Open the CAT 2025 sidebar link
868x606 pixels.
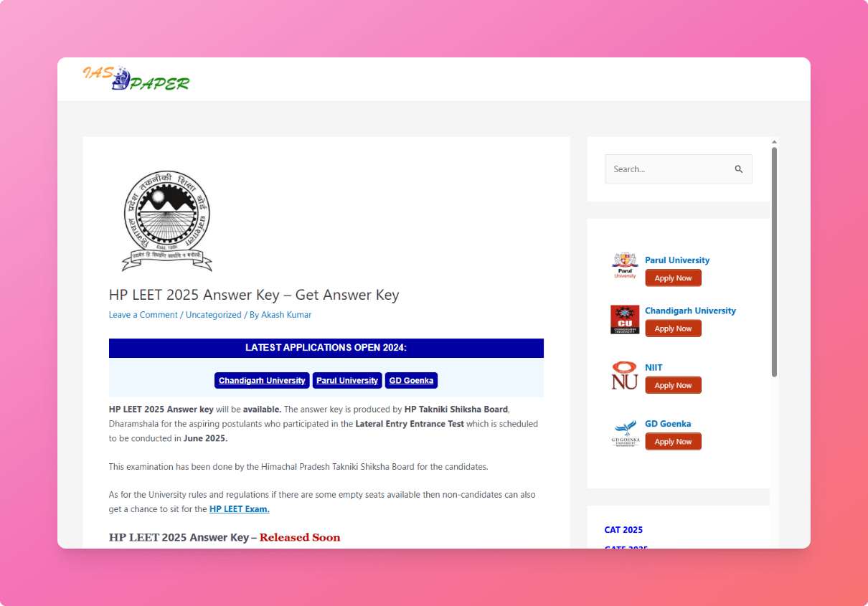point(623,530)
